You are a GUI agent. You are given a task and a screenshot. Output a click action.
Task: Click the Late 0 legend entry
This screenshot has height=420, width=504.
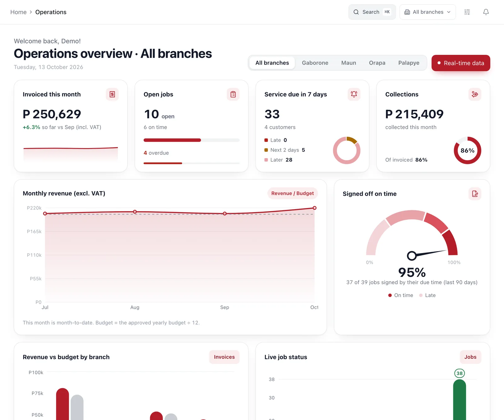coord(276,140)
